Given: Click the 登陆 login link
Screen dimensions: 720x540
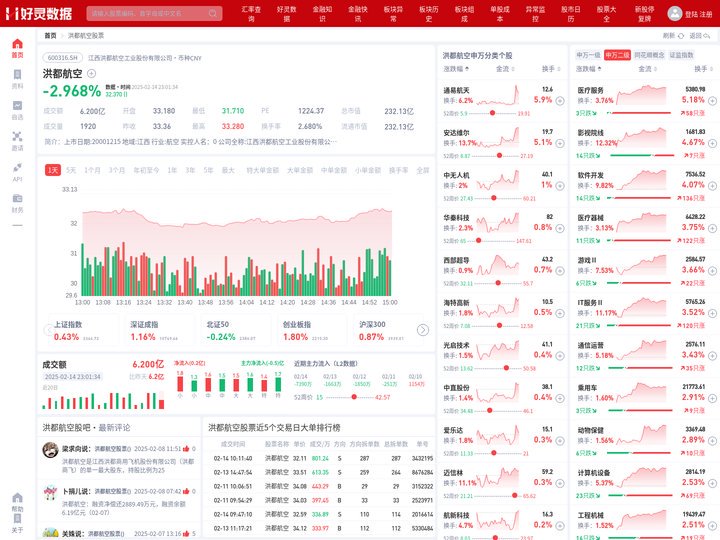Looking at the screenshot, I should tap(691, 14).
